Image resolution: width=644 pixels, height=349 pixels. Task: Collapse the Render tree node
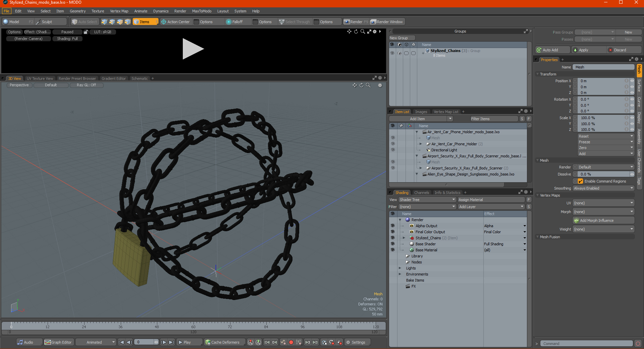pos(400,220)
